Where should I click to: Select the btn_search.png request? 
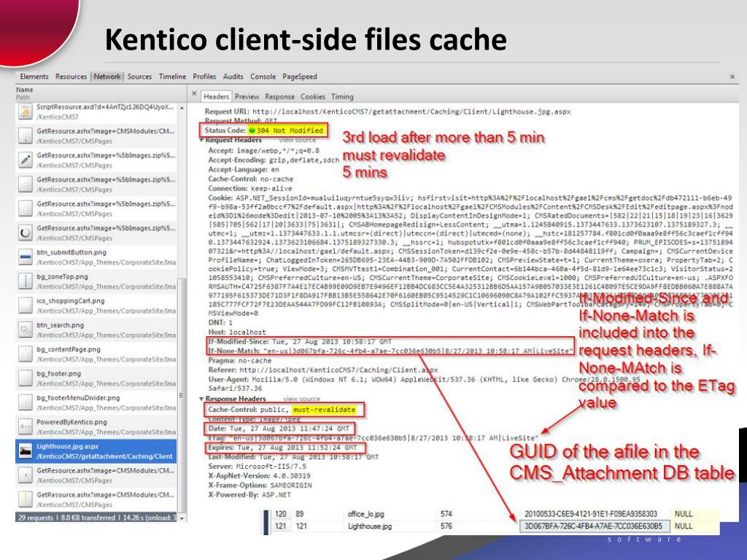pyautogui.click(x=97, y=330)
